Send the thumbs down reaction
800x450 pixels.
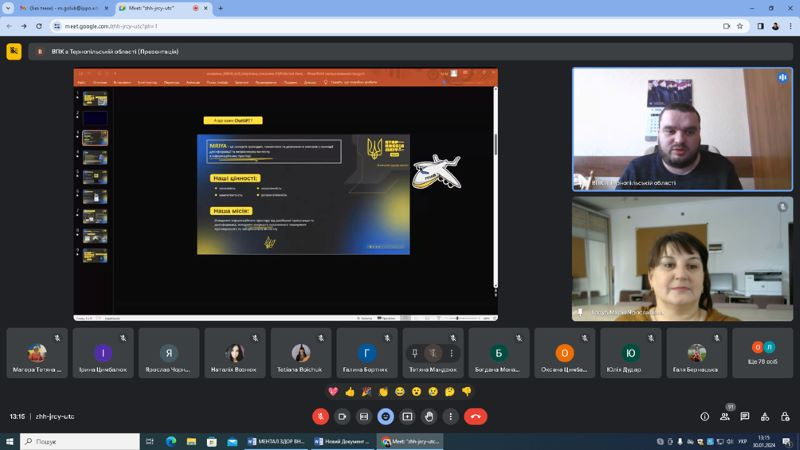[467, 392]
